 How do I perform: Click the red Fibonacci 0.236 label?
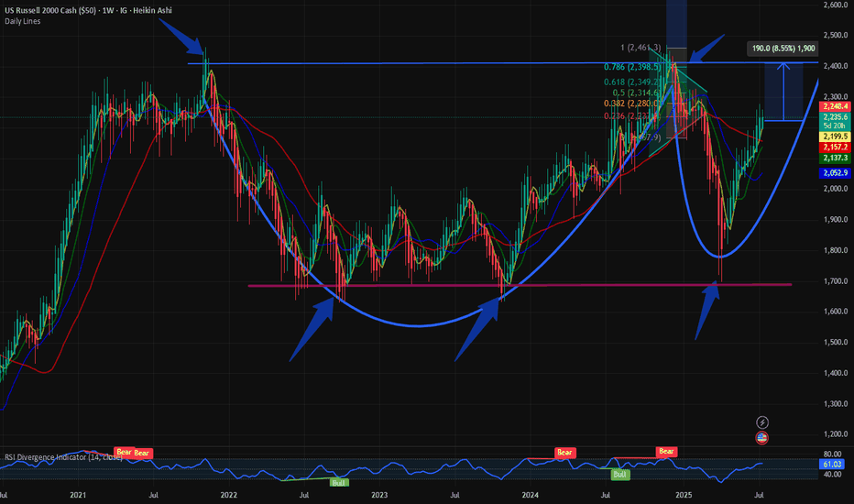click(630, 116)
